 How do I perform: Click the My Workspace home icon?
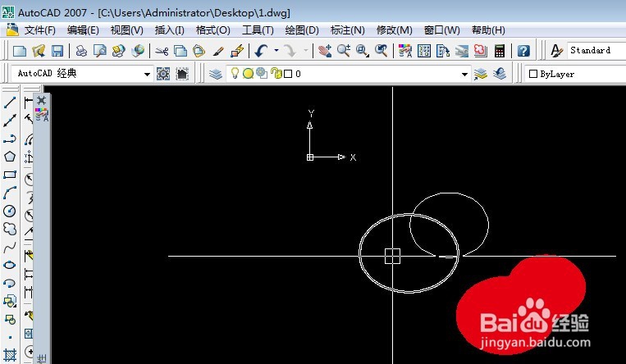[182, 74]
